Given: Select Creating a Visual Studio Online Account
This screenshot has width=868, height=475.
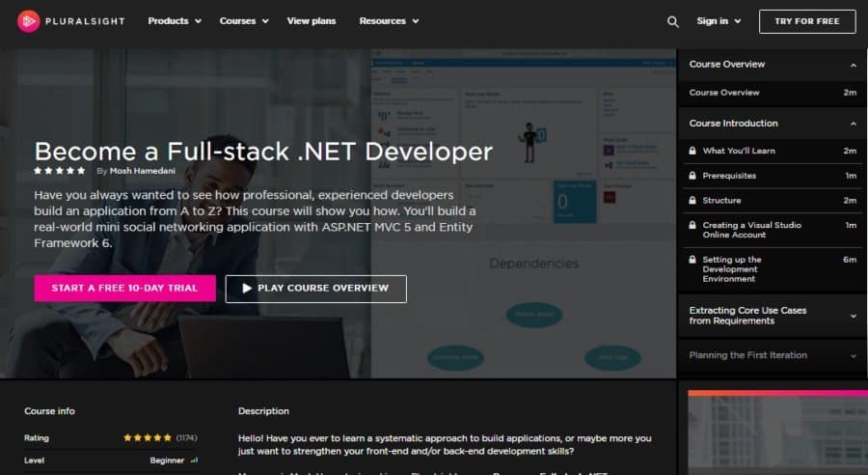Looking at the screenshot, I should 773,230.
